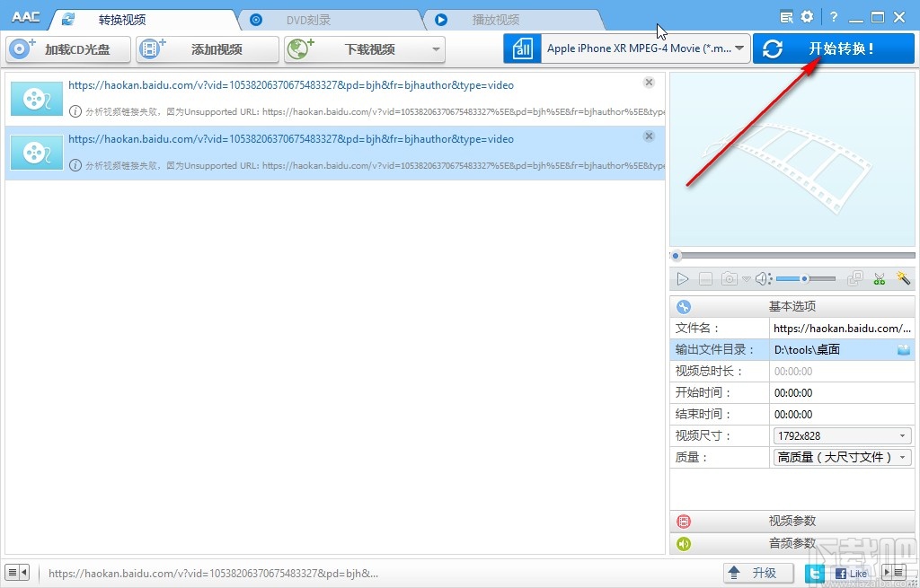This screenshot has width=920, height=588.
Task: Click info icon on second video's error message
Action: click(x=75, y=165)
